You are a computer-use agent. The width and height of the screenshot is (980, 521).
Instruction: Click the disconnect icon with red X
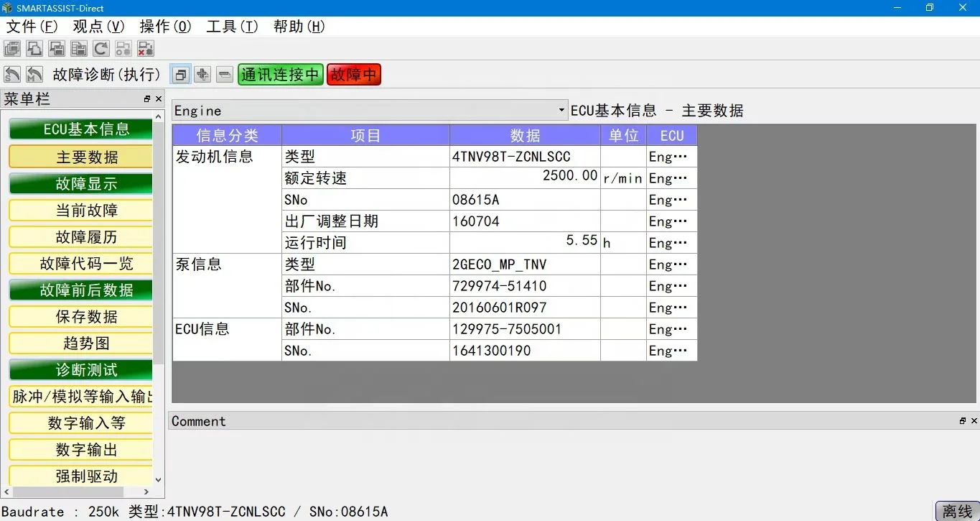[146, 49]
